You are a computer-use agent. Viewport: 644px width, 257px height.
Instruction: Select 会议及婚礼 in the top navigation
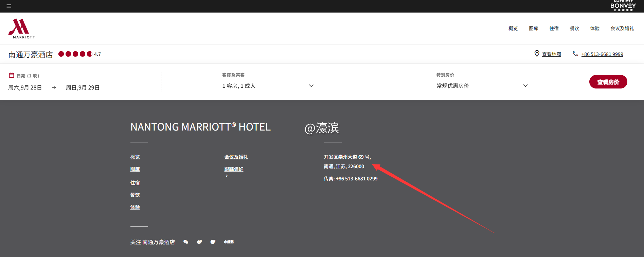coord(622,28)
